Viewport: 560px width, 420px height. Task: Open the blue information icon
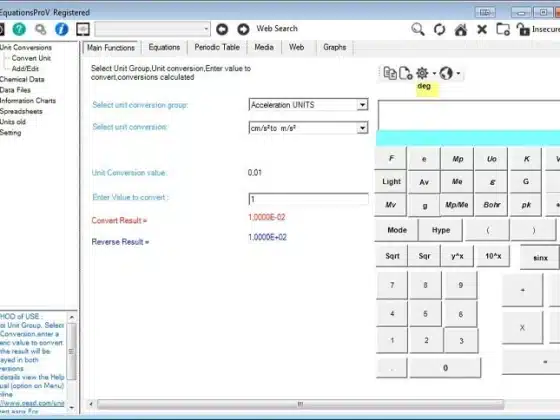click(61, 29)
